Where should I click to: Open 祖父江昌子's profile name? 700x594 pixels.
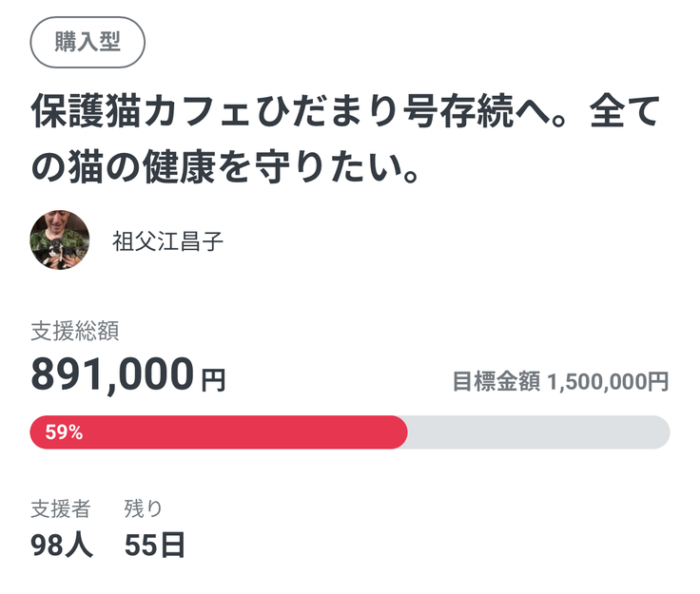coord(168,241)
